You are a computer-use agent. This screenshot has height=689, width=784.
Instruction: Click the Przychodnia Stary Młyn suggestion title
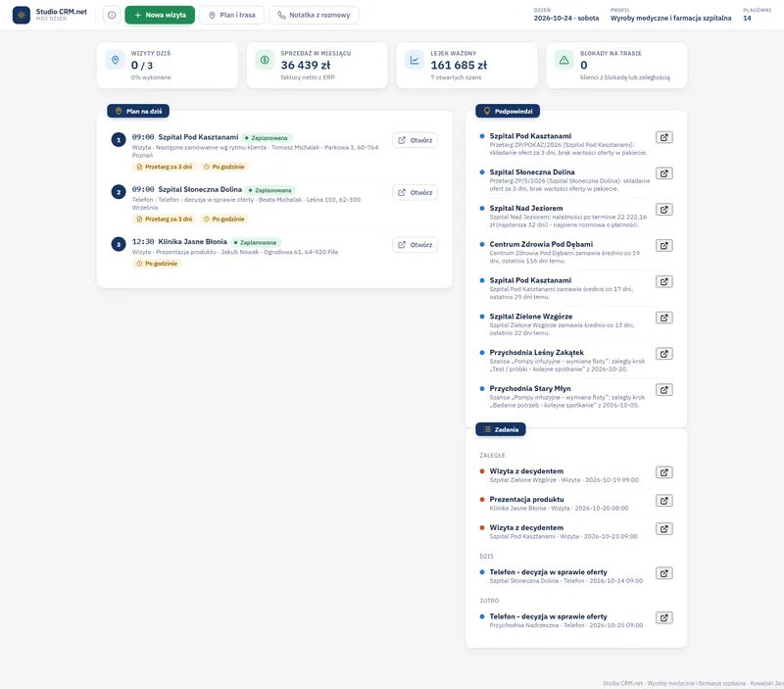pos(530,388)
